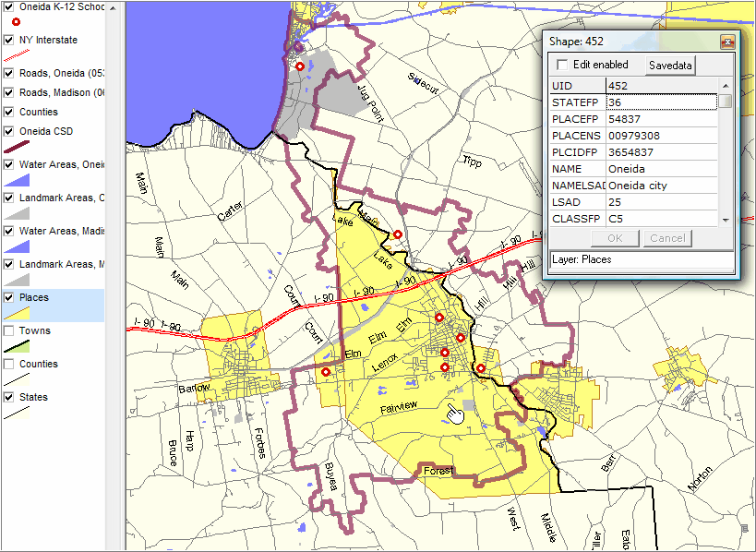Viewport: 756px width, 552px height.
Task: Click the school marker near Jug Point by the lake
Action: click(x=299, y=66)
